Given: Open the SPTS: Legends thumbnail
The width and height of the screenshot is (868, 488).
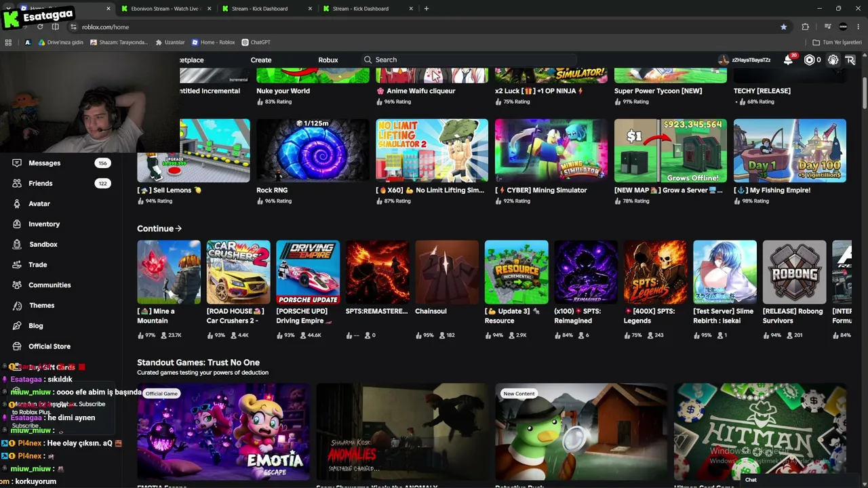Looking at the screenshot, I should coord(656,272).
